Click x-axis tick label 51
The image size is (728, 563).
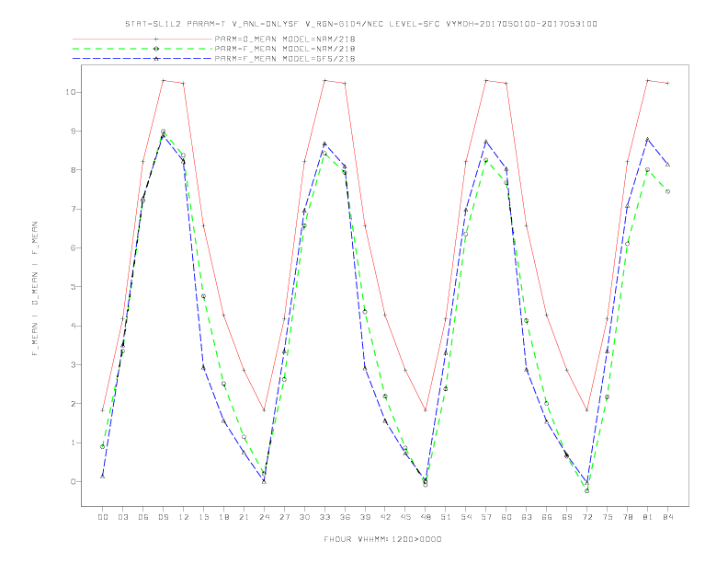446,517
